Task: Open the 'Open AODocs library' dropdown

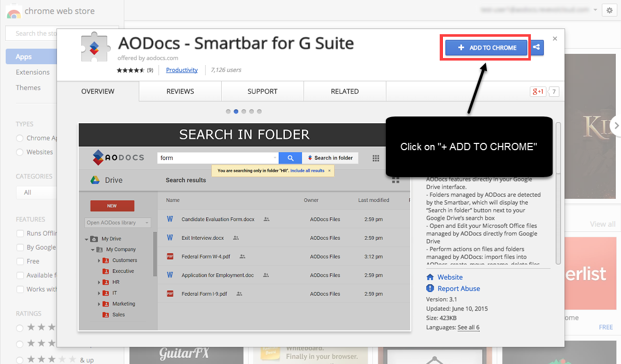Action: [118, 223]
